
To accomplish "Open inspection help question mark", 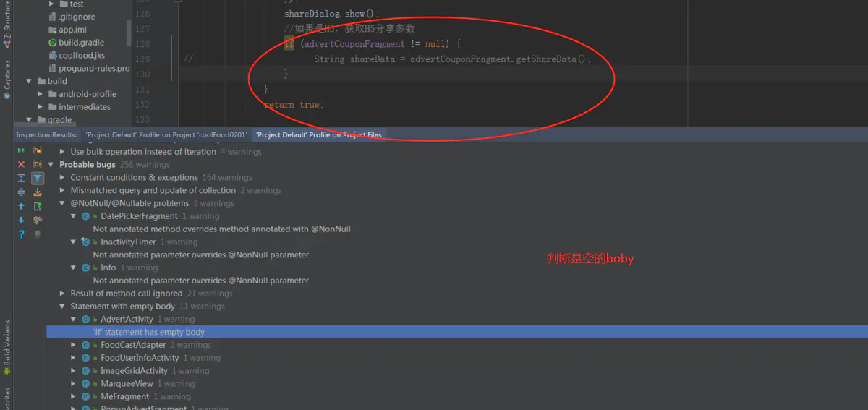I will 21,234.
